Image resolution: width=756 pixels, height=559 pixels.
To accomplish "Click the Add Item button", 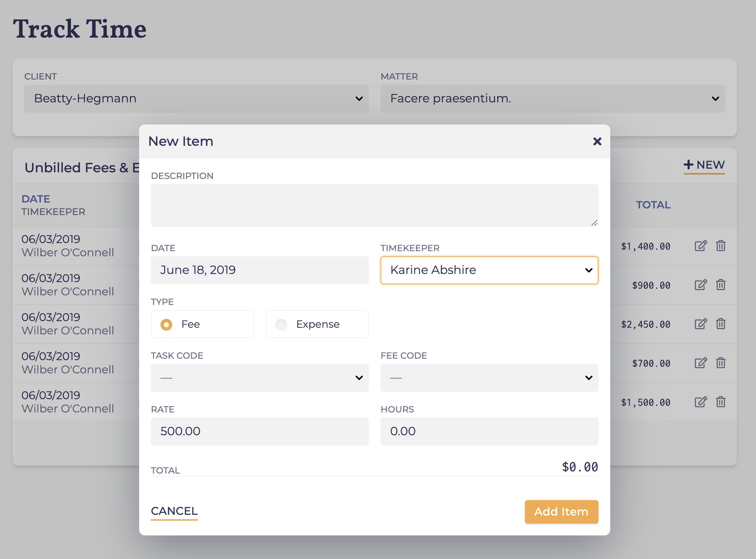I will coord(561,511).
